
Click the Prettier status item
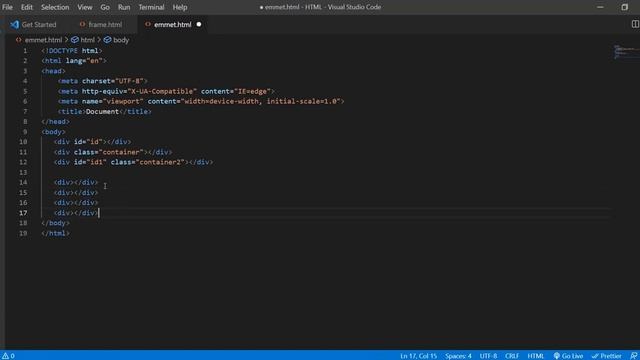[607, 356]
